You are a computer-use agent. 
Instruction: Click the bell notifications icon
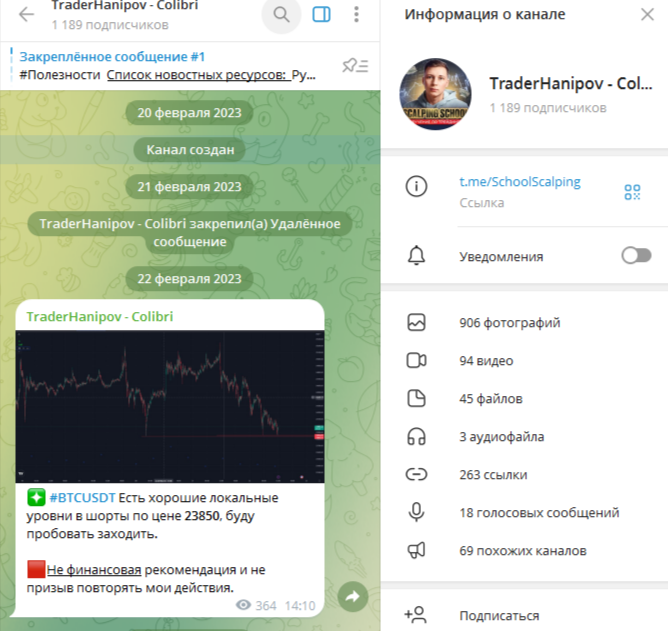[x=417, y=256]
